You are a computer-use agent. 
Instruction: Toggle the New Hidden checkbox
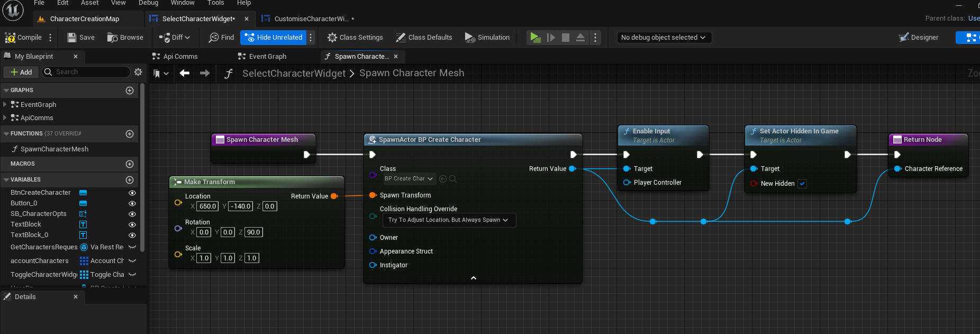point(802,184)
